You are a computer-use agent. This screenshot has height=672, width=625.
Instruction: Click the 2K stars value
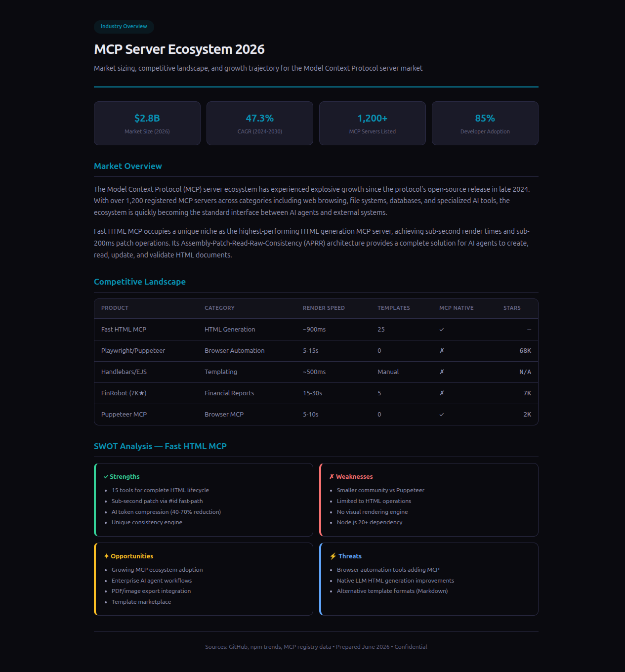point(527,415)
